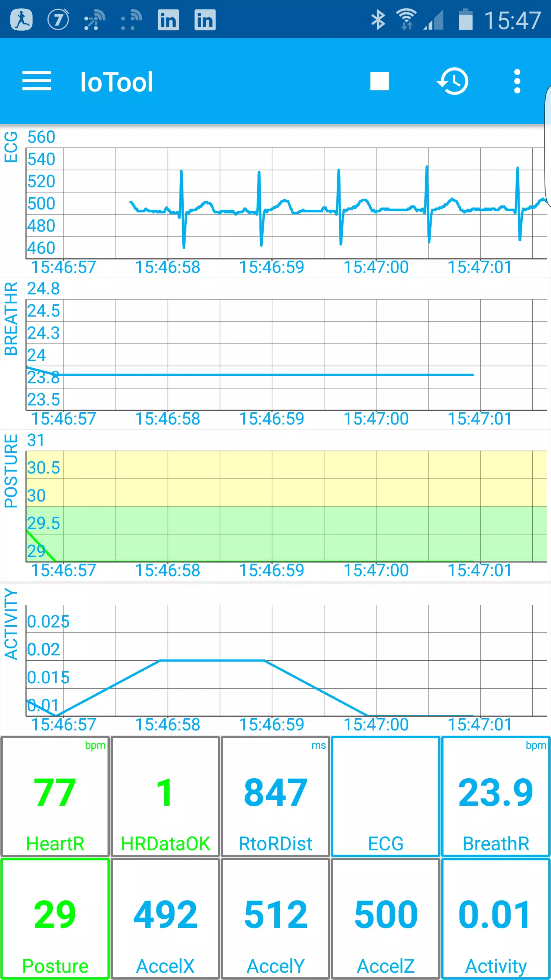Tap the 15:46:59 label under POSTURE chart

(272, 570)
